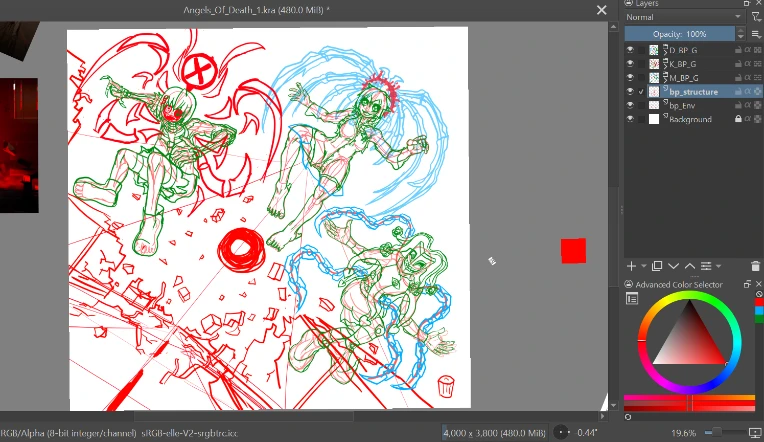Unlock the Background layer padlock

point(737,119)
